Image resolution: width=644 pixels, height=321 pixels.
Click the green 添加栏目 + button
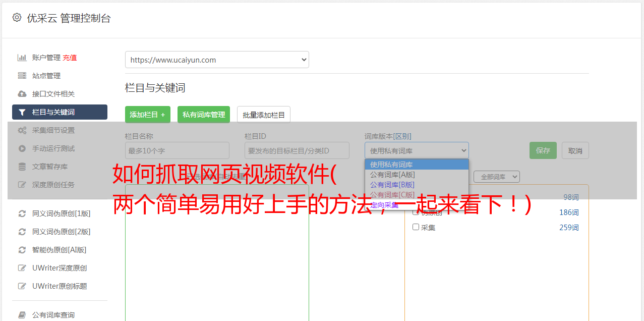pos(148,115)
